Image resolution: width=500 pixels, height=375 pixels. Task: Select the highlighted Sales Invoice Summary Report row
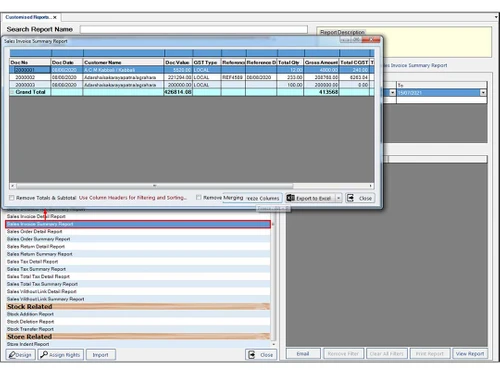(x=138, y=224)
